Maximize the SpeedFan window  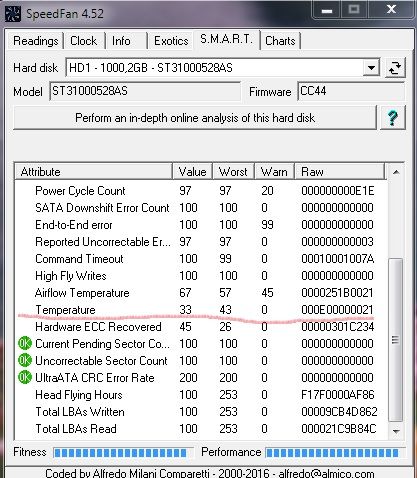coord(353,10)
